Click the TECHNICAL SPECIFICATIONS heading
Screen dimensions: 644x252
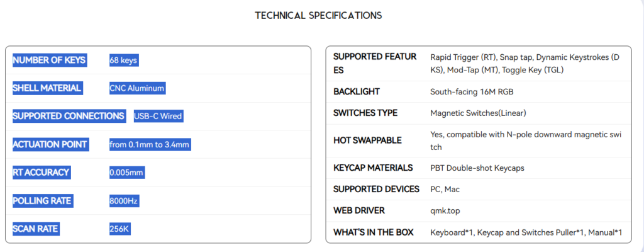(318, 16)
